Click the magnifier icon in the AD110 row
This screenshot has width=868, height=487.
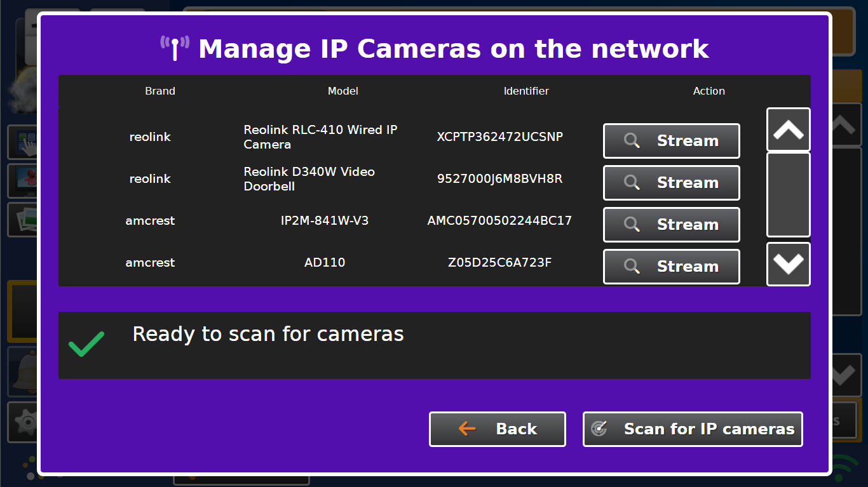pos(632,267)
